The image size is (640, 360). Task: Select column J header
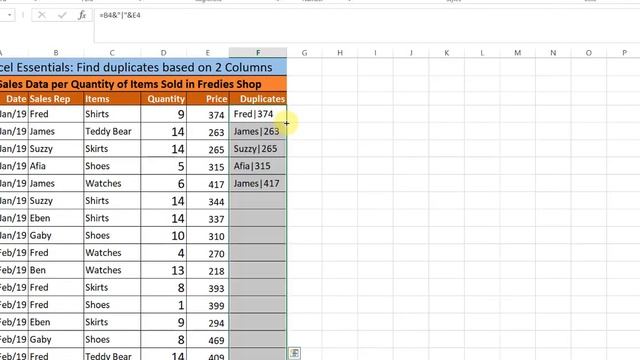tap(411, 53)
